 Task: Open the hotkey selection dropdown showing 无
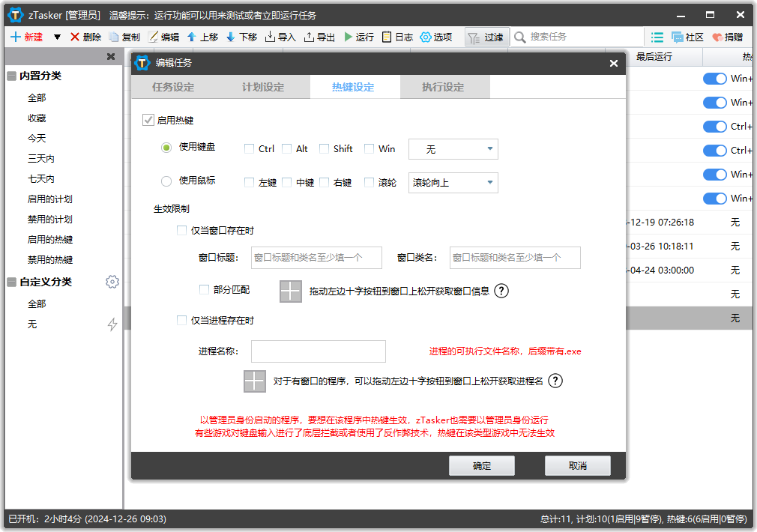pyautogui.click(x=453, y=149)
